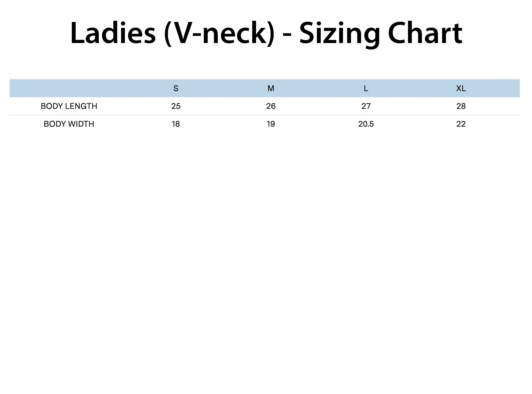Select the XL size column header
The width and height of the screenshot is (532, 394).
[461, 88]
